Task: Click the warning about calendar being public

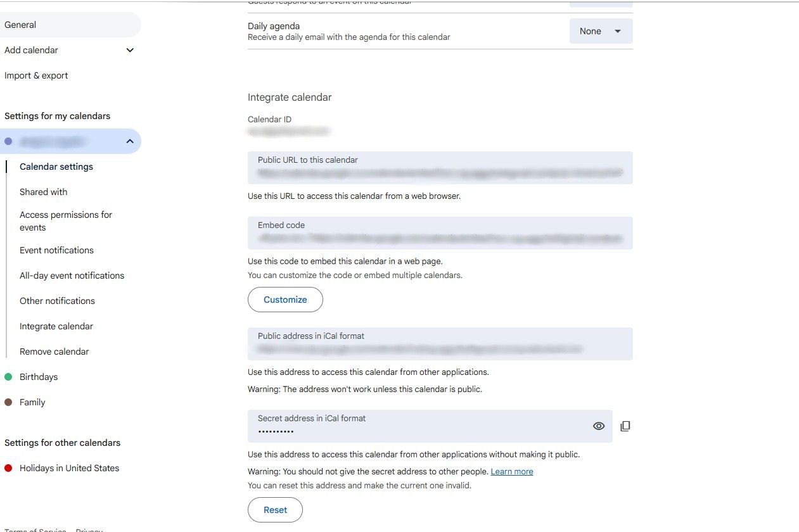Action: pyautogui.click(x=365, y=389)
